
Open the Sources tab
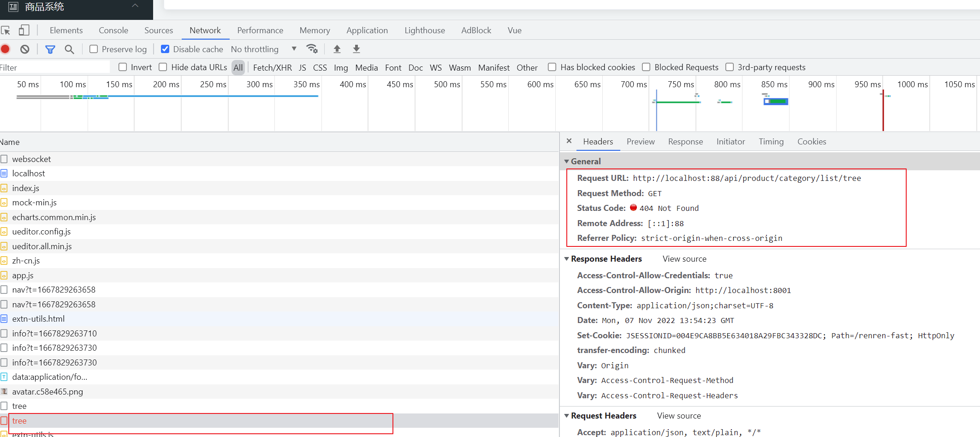pyautogui.click(x=159, y=30)
